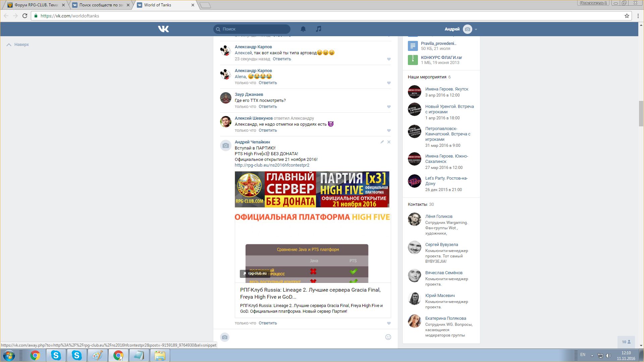
Task: Select the World of Tanks tab
Action: pos(164,5)
